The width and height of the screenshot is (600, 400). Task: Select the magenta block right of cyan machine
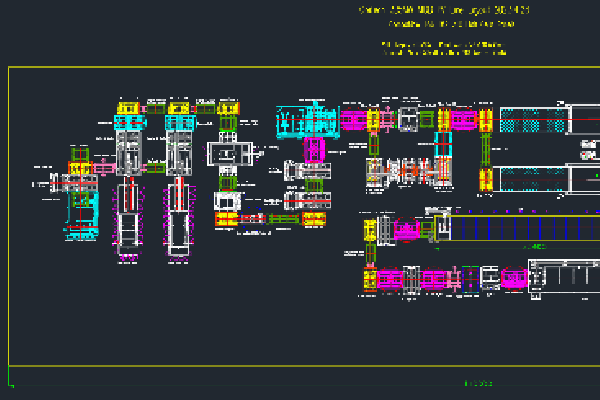point(354,119)
